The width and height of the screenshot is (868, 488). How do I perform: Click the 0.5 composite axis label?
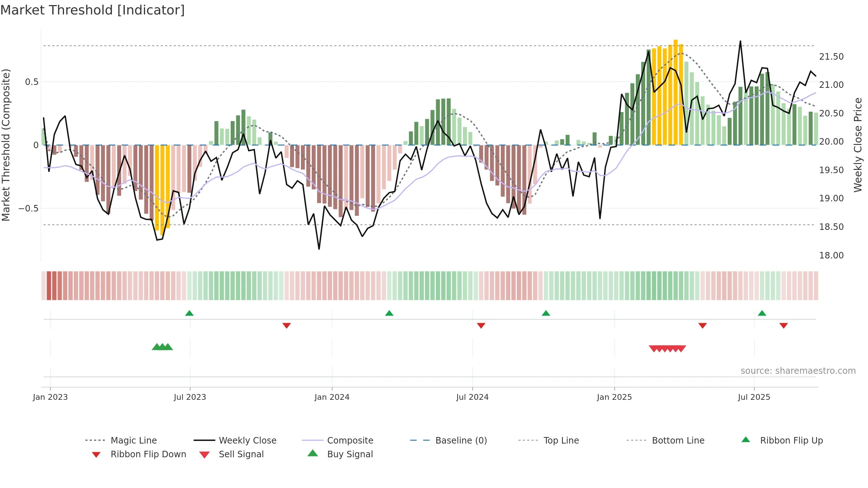click(32, 82)
